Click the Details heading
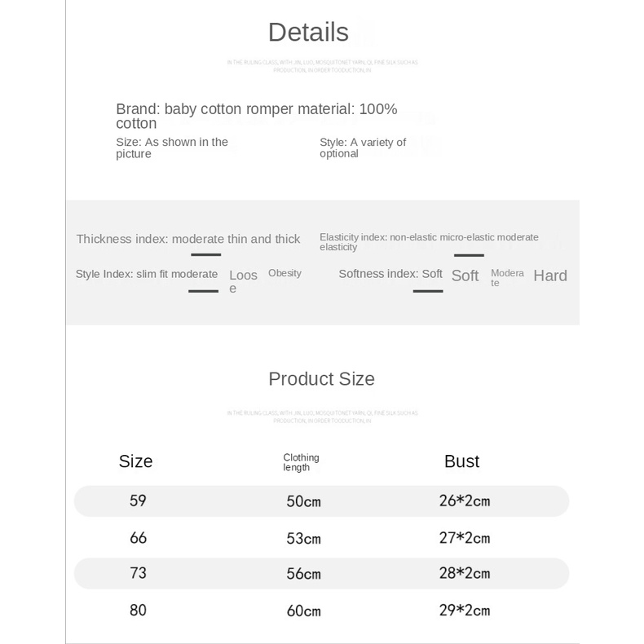The height and width of the screenshot is (644, 644). point(308,33)
